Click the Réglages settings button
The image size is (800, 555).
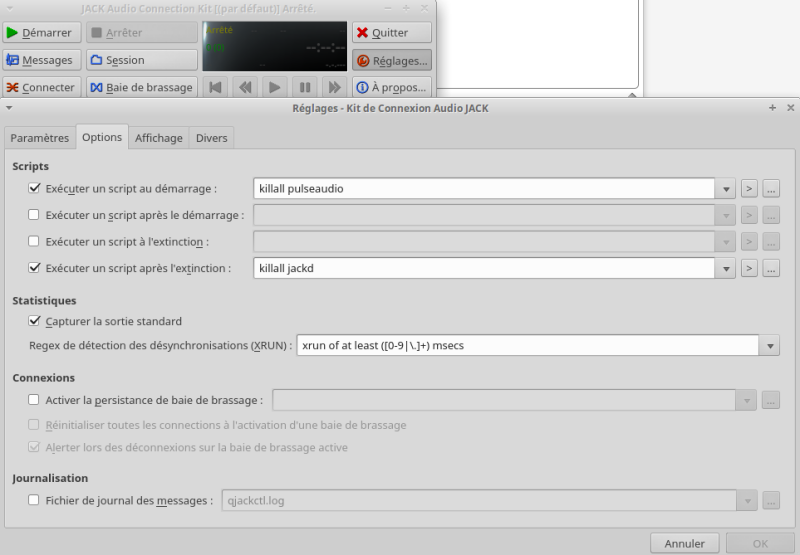click(392, 61)
